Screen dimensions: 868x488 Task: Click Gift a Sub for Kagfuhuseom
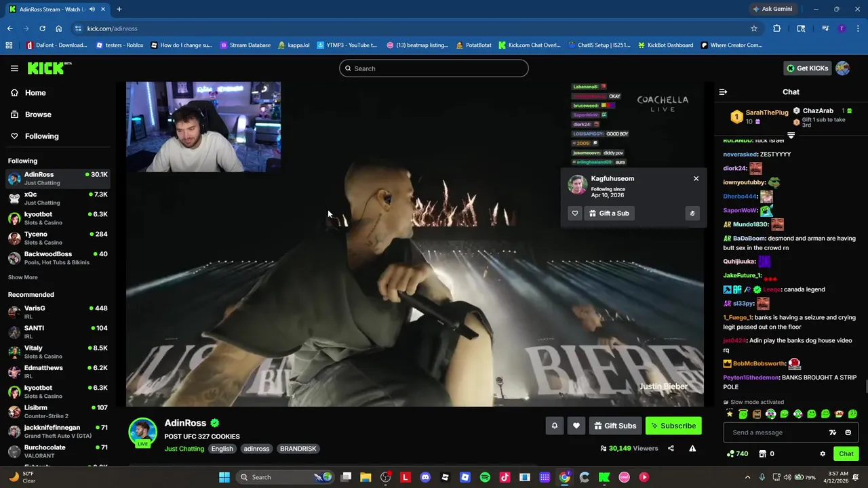pyautogui.click(x=609, y=213)
